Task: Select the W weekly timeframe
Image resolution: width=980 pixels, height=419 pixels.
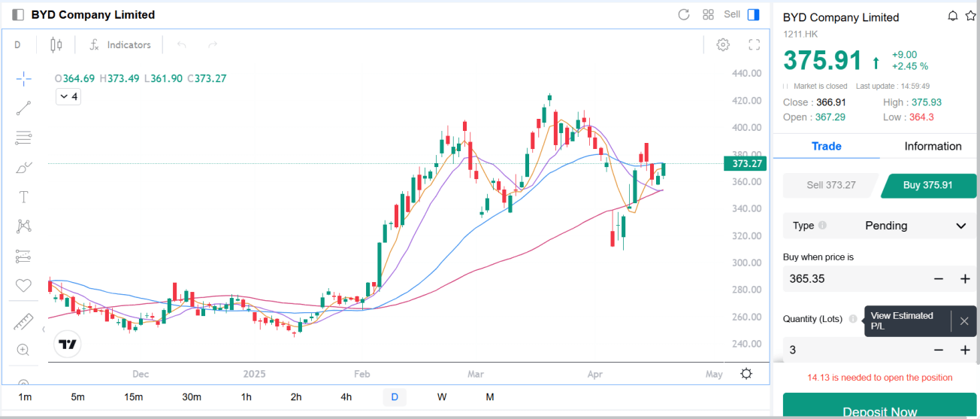Action: click(442, 397)
